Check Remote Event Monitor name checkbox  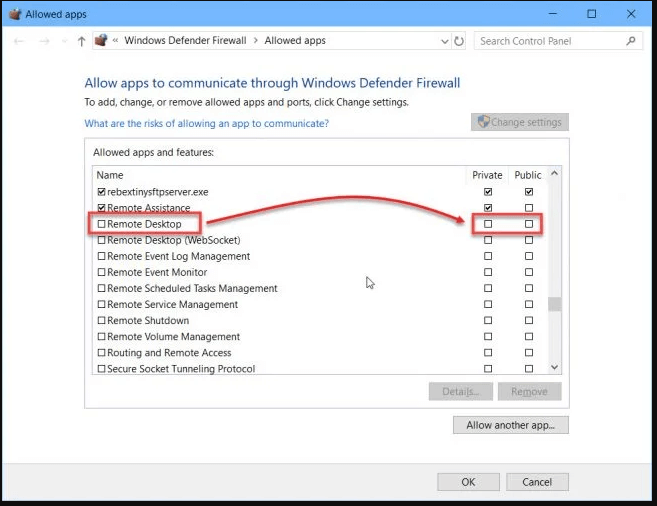[x=101, y=272]
